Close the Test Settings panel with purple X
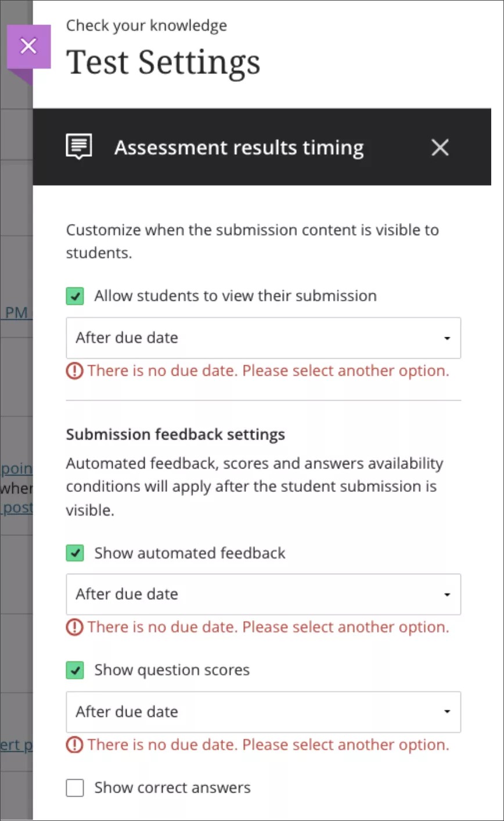This screenshot has width=504, height=821. (x=28, y=46)
